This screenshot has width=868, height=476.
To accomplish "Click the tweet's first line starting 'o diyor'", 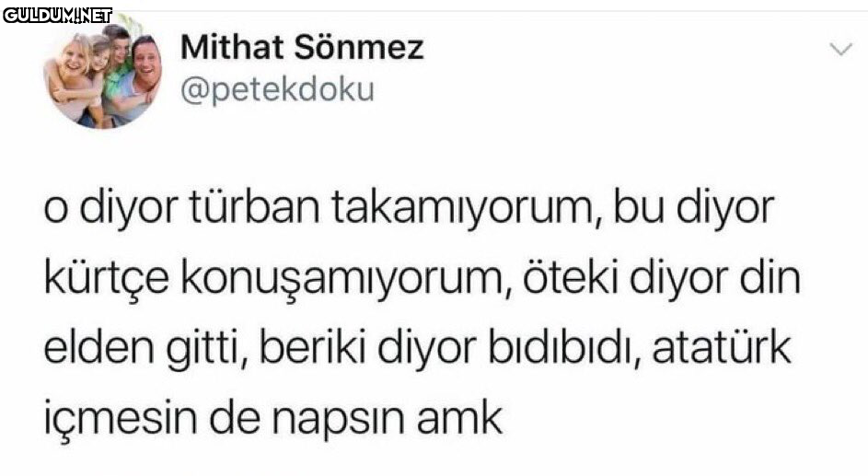I will tap(409, 209).
